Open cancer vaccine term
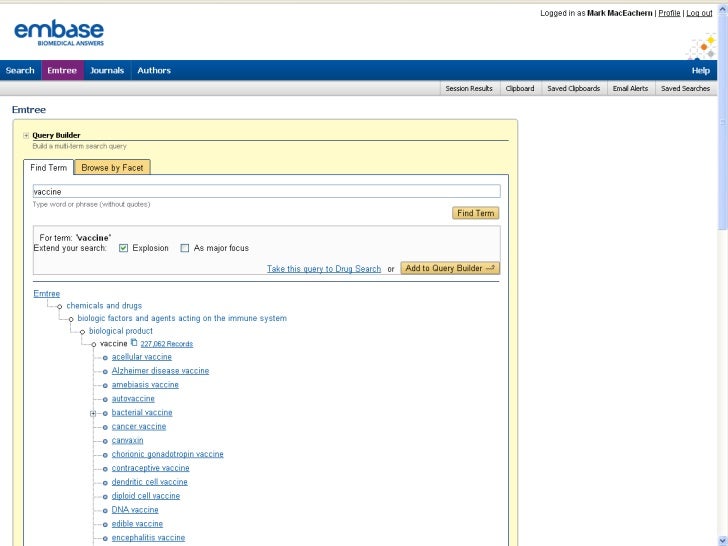 pyautogui.click(x=138, y=426)
